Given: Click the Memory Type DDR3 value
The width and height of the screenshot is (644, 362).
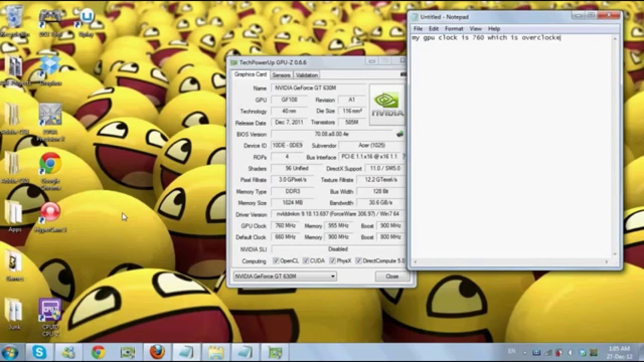Looking at the screenshot, I should coord(291,191).
